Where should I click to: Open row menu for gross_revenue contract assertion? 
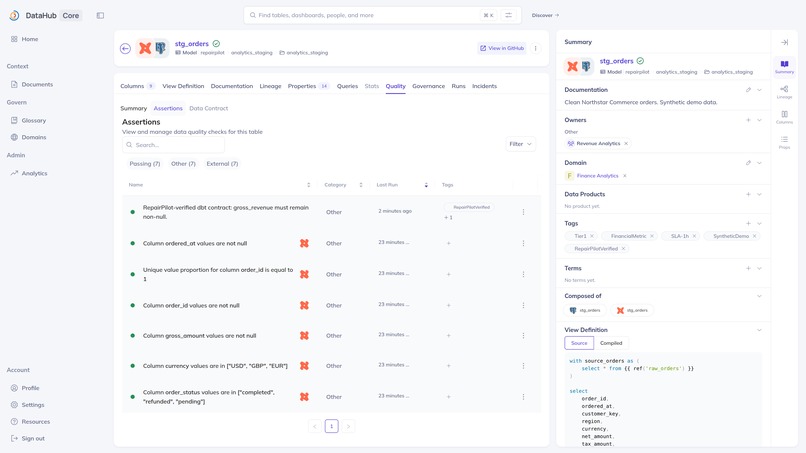523,212
